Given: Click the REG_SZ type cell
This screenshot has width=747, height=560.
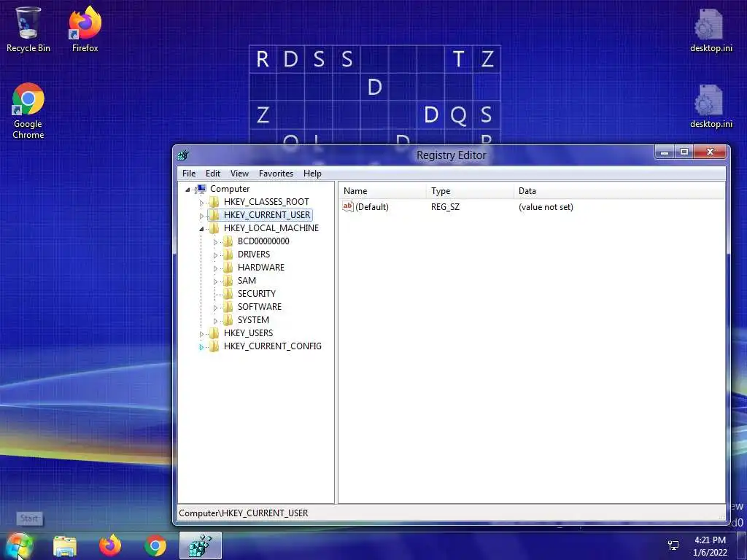Looking at the screenshot, I should click(x=445, y=206).
